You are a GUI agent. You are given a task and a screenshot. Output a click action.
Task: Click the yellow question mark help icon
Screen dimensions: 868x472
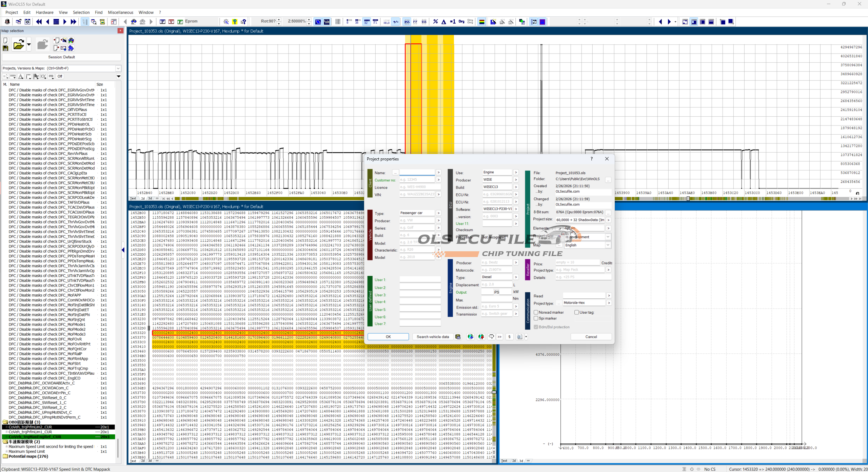click(x=235, y=22)
